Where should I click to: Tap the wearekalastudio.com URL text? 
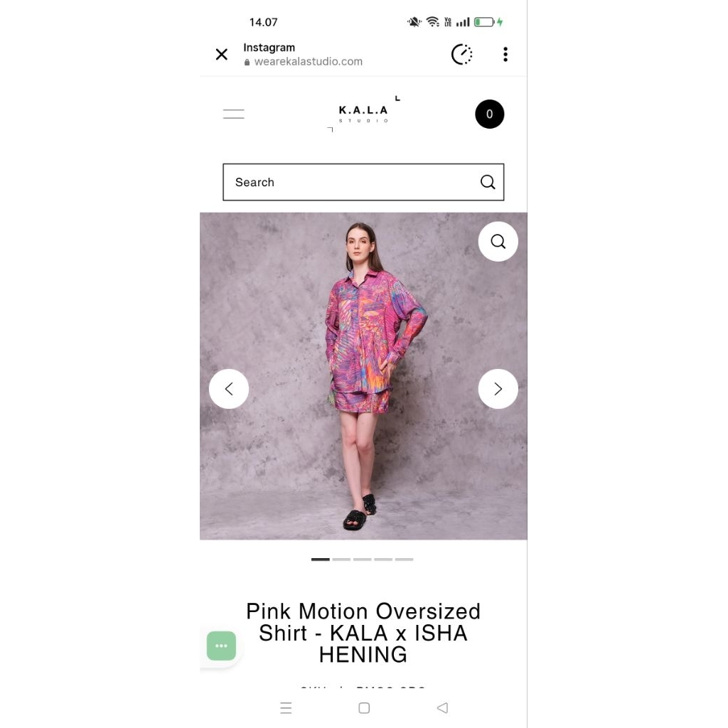click(309, 62)
